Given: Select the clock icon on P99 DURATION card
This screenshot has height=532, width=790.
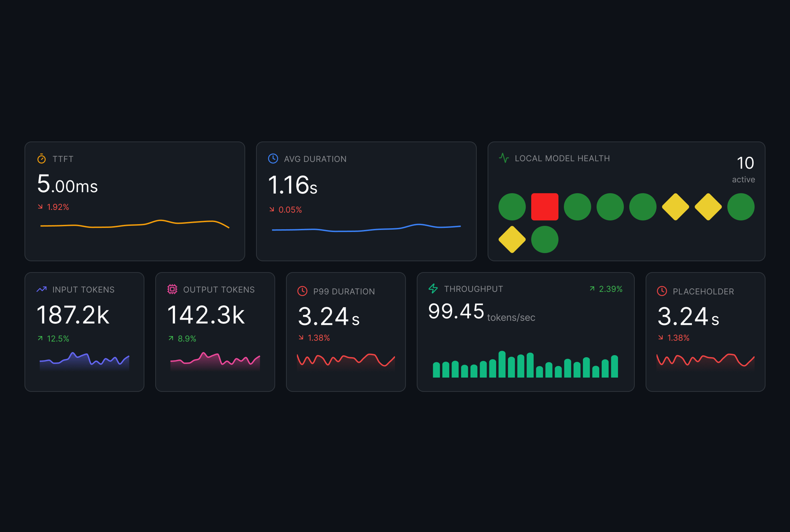Looking at the screenshot, I should (x=302, y=292).
